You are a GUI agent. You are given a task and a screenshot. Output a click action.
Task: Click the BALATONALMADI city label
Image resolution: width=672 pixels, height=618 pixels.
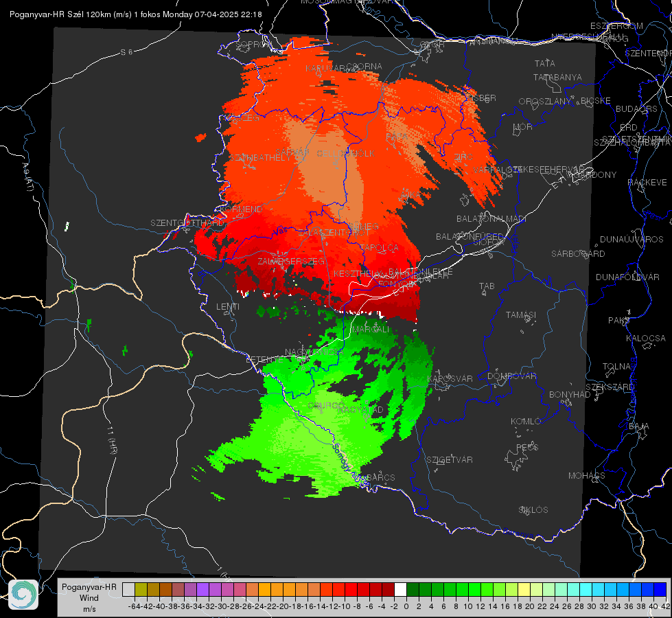click(x=491, y=219)
